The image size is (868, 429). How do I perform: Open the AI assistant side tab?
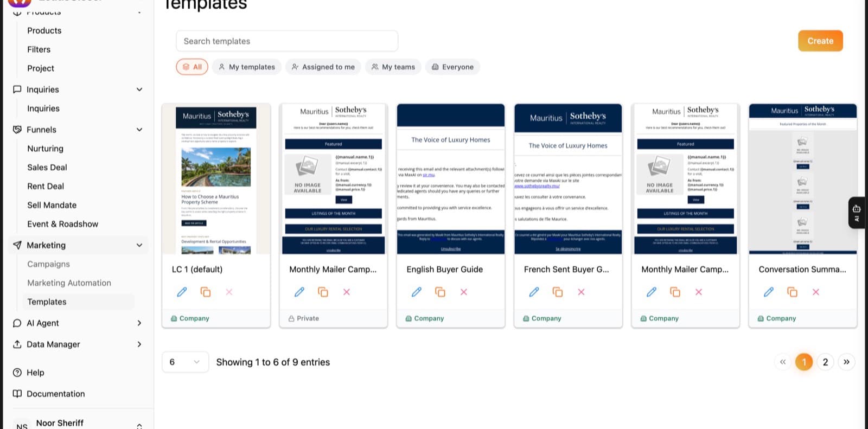(857, 213)
